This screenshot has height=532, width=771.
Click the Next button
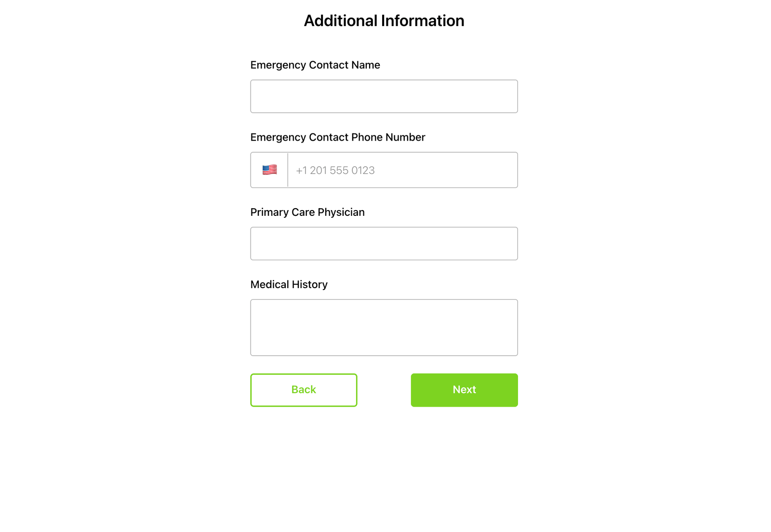[464, 390]
